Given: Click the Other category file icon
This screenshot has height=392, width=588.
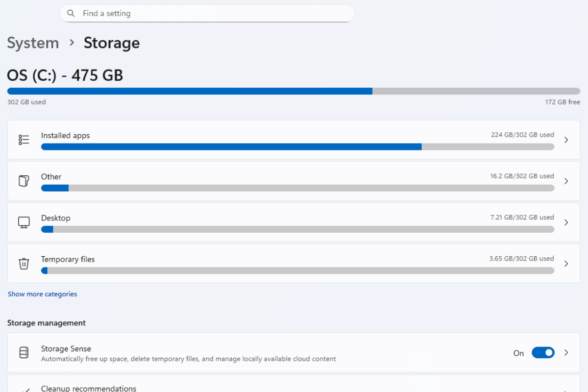Looking at the screenshot, I should pyautogui.click(x=24, y=181).
